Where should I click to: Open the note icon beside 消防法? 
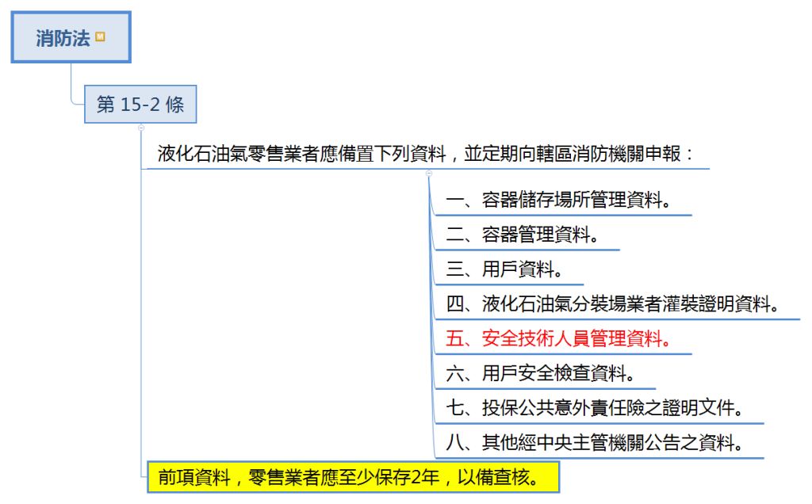click(x=100, y=36)
